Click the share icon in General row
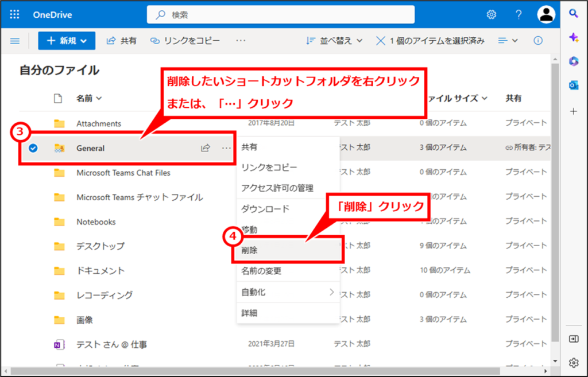This screenshot has height=377, width=588. point(205,148)
